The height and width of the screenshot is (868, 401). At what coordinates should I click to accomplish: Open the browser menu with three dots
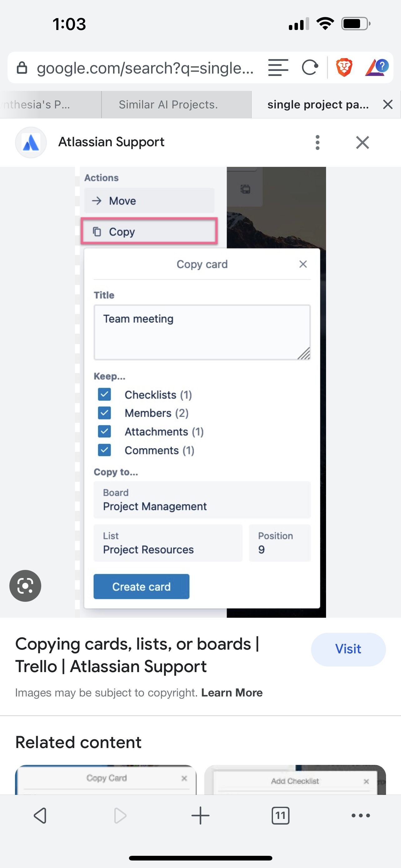pos(361,816)
